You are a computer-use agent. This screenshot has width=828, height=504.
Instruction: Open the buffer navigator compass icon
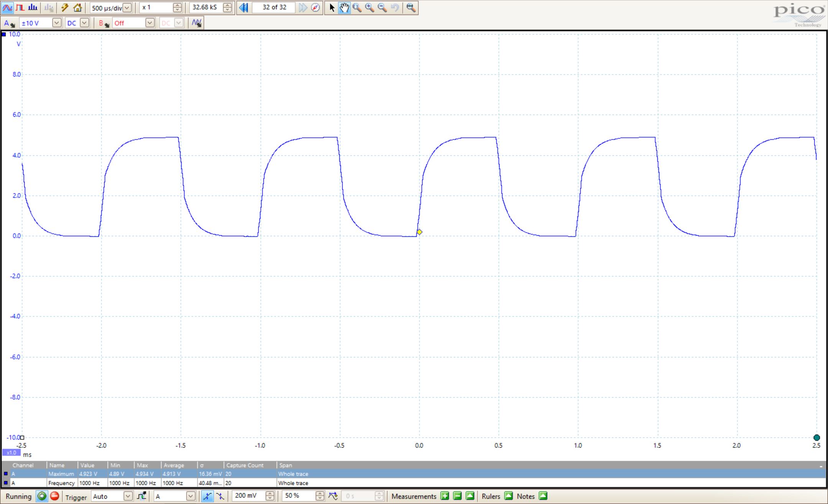[x=315, y=8]
